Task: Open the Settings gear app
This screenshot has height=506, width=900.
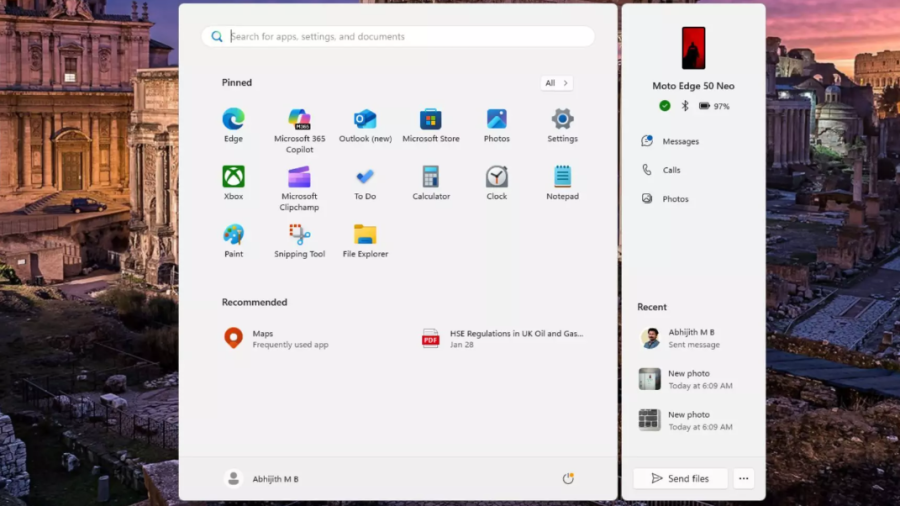Action: click(x=562, y=125)
